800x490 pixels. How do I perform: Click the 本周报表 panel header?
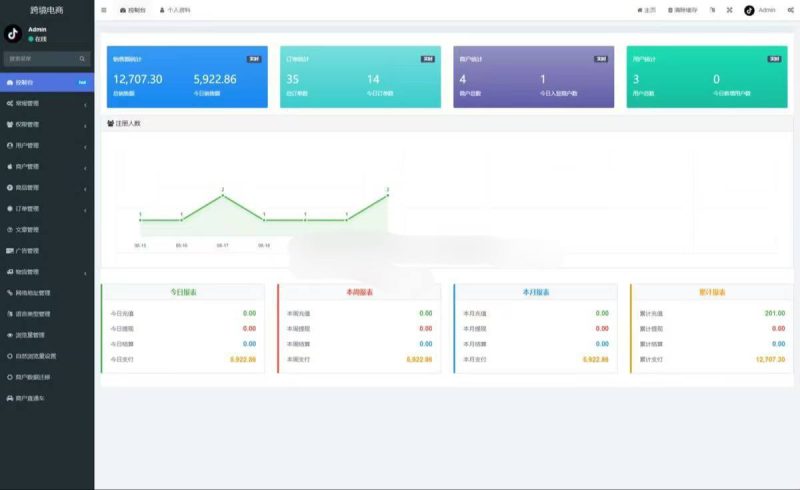click(360, 292)
